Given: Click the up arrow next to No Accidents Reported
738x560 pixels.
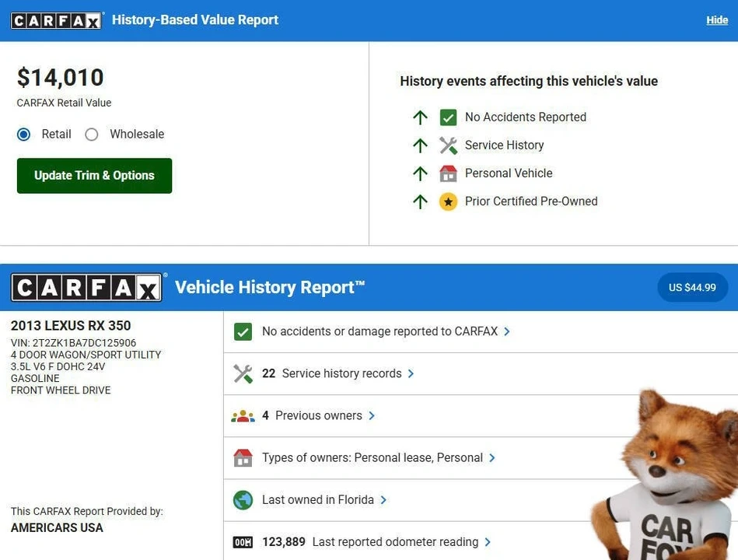Looking at the screenshot, I should click(x=420, y=117).
